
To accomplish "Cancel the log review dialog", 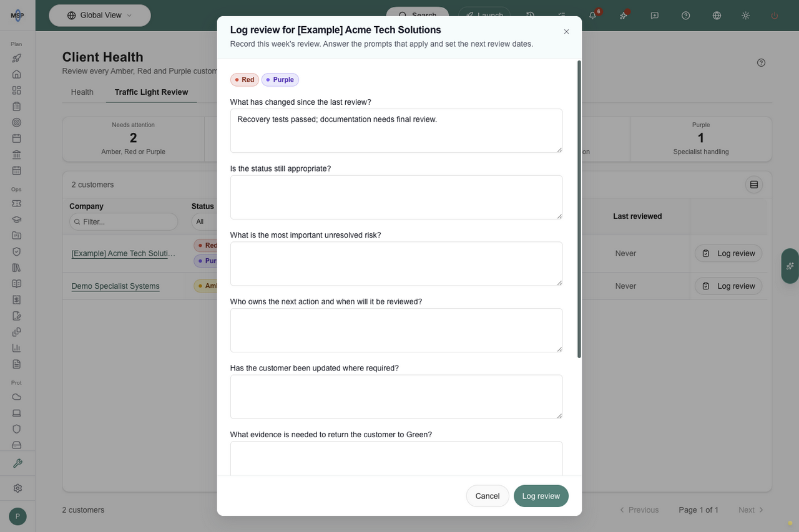I will (488, 496).
